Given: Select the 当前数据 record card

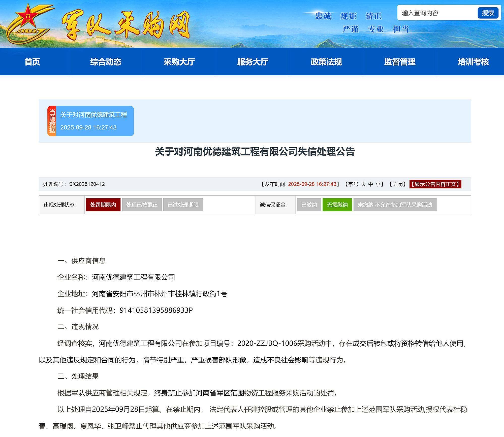Looking at the screenshot, I should coord(91,121).
